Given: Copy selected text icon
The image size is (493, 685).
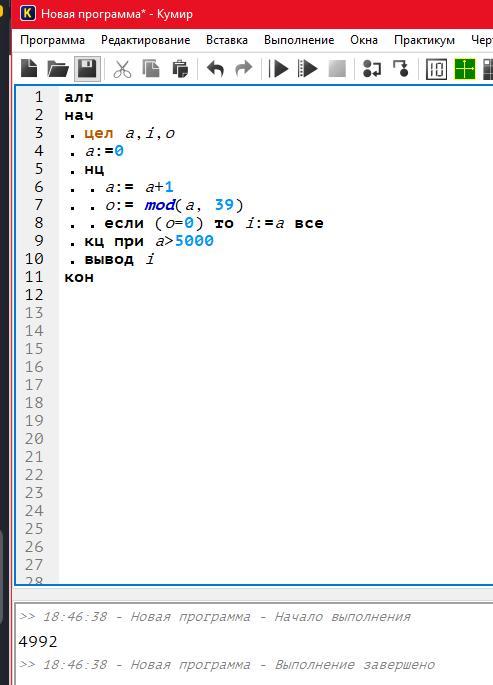Looking at the screenshot, I should (x=151, y=69).
